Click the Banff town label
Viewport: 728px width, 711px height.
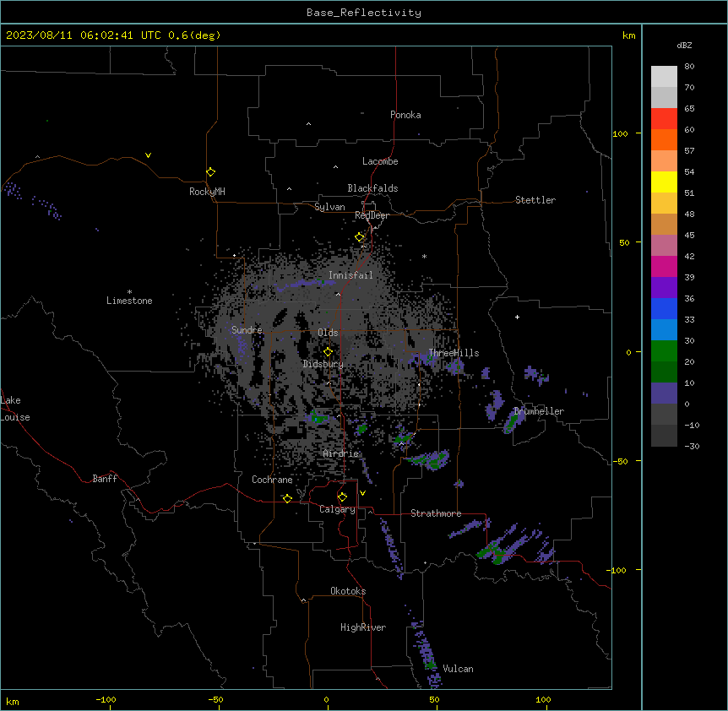105,479
